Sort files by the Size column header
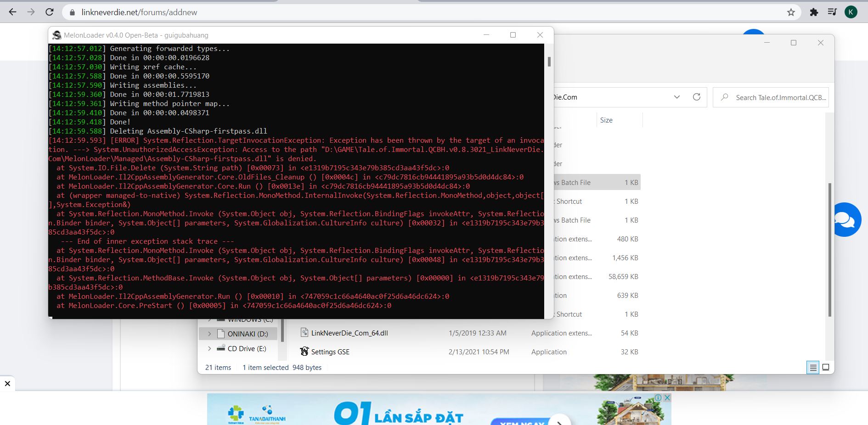 coord(606,120)
